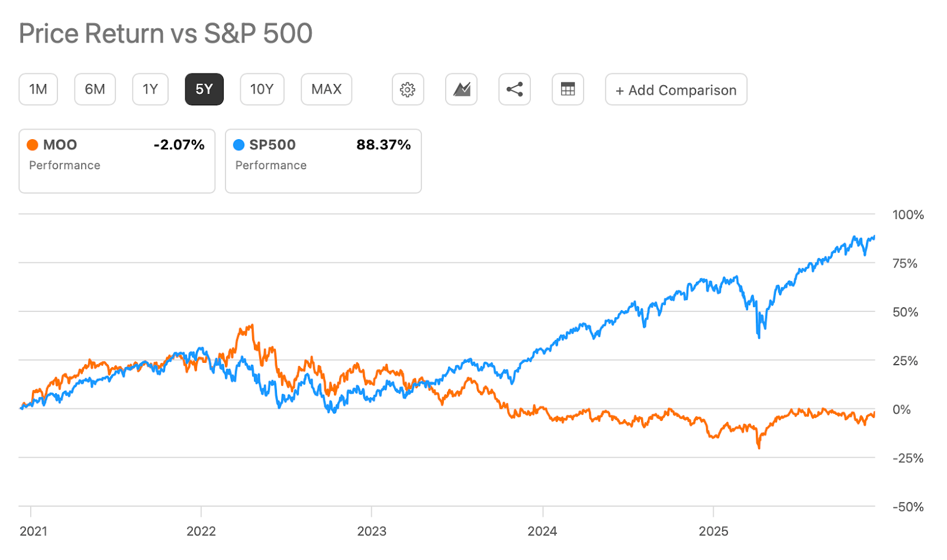The height and width of the screenshot is (560, 947).
Task: Select the active 5Y time range
Action: coord(204,89)
